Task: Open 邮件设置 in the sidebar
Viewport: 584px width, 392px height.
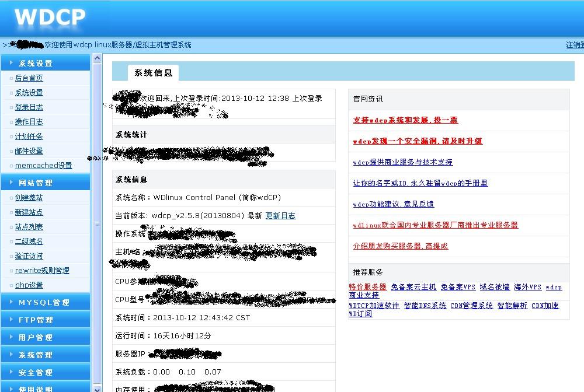Action: 29,151
